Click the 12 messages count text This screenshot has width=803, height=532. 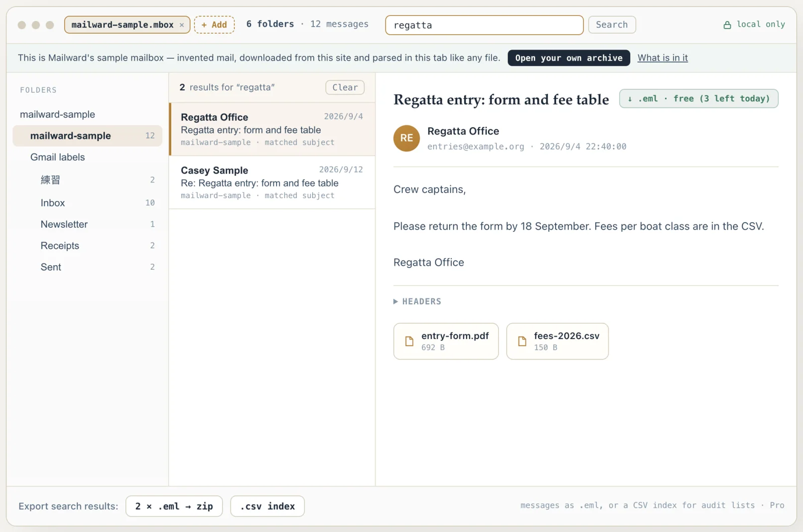click(x=339, y=24)
